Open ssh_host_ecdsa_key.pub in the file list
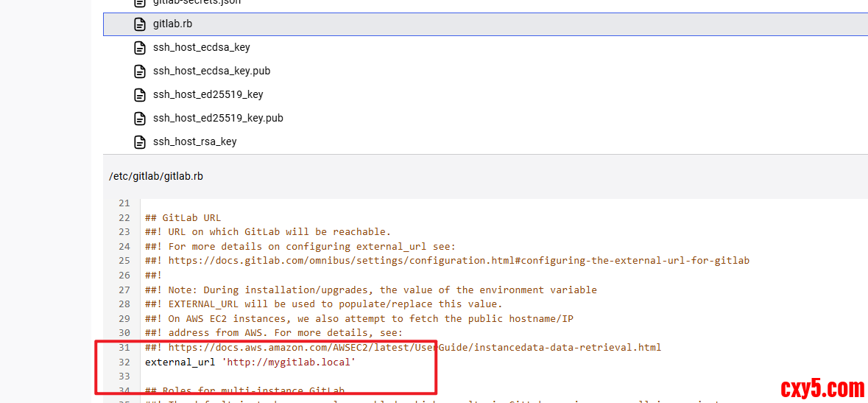 211,71
